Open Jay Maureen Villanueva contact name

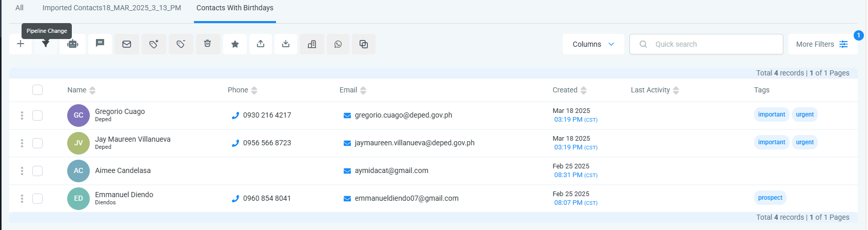(133, 139)
